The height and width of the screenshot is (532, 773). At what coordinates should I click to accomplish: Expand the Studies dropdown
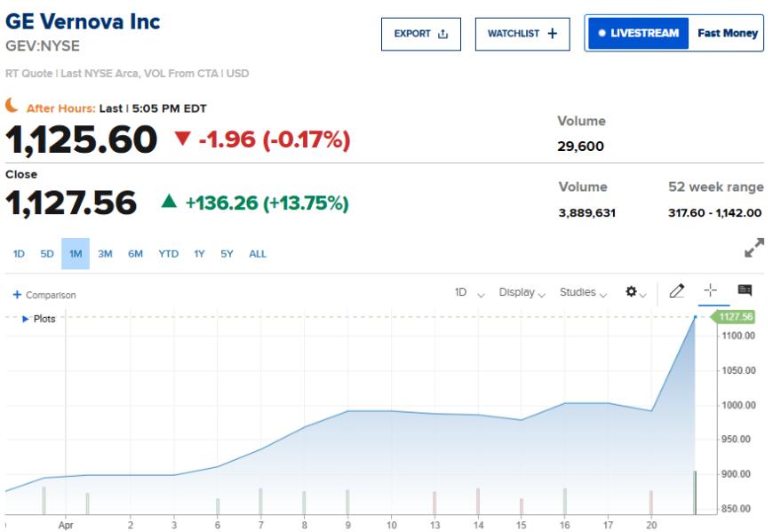pyautogui.click(x=583, y=292)
